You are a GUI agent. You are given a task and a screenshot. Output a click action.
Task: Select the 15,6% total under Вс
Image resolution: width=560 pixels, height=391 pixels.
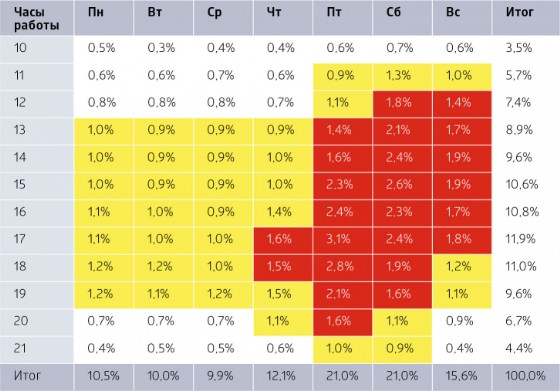click(x=462, y=376)
